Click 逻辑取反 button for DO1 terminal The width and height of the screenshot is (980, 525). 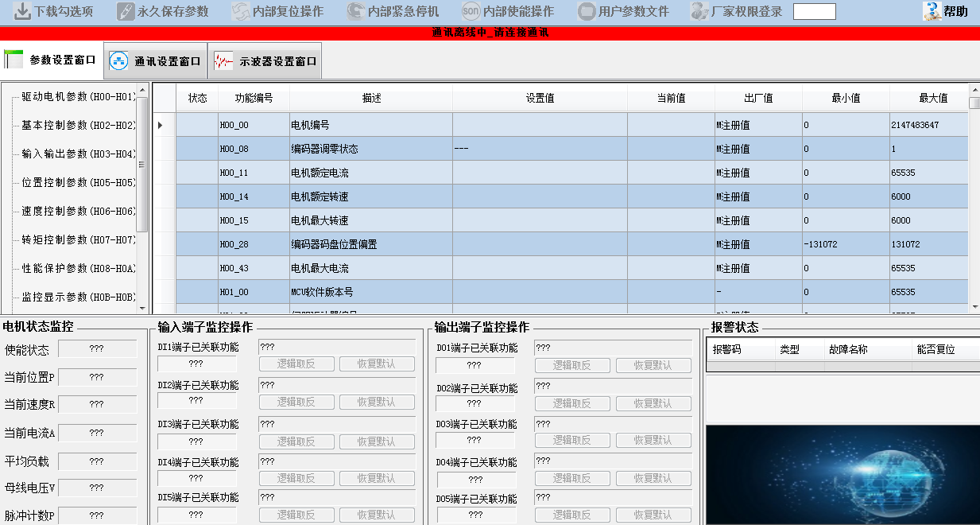pyautogui.click(x=572, y=365)
